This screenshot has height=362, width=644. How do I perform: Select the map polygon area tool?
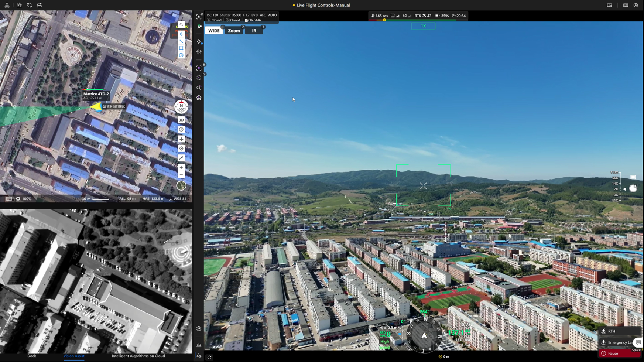(181, 48)
